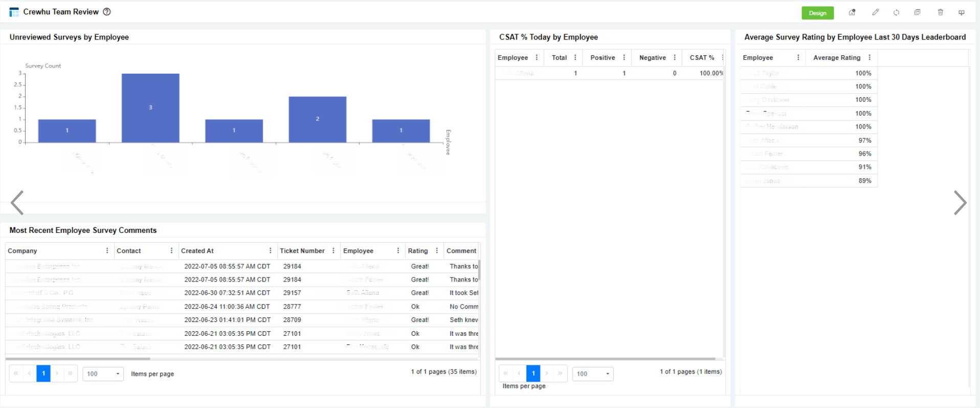Viewport: 980px width, 408px height.
Task: Click the pencil edit icon in toolbar
Action: (x=876, y=13)
